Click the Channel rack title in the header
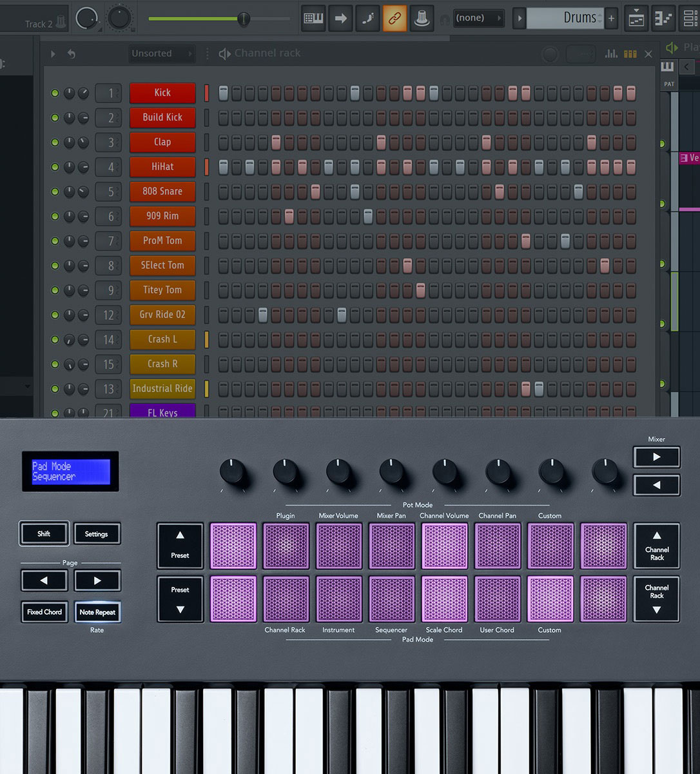The image size is (700, 774). click(267, 53)
